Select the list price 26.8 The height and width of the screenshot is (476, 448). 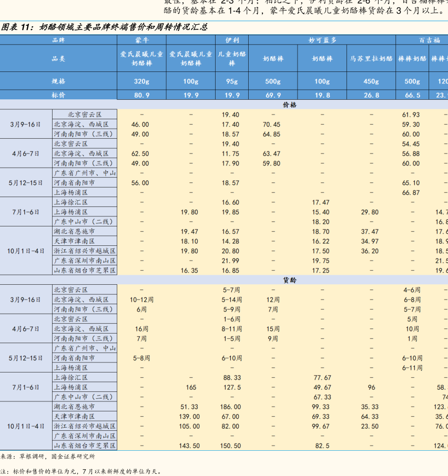371,95
